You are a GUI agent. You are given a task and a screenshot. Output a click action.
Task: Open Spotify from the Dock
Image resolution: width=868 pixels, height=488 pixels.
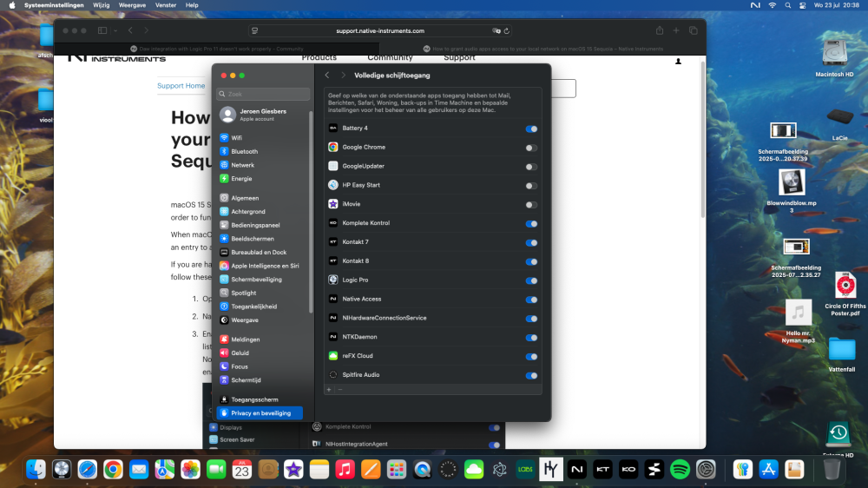click(x=680, y=470)
